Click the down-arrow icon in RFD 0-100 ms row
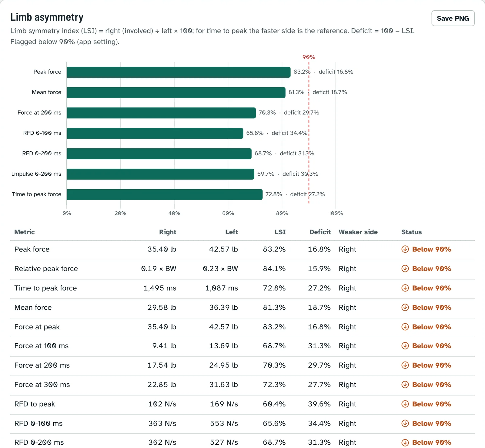 pyautogui.click(x=405, y=423)
